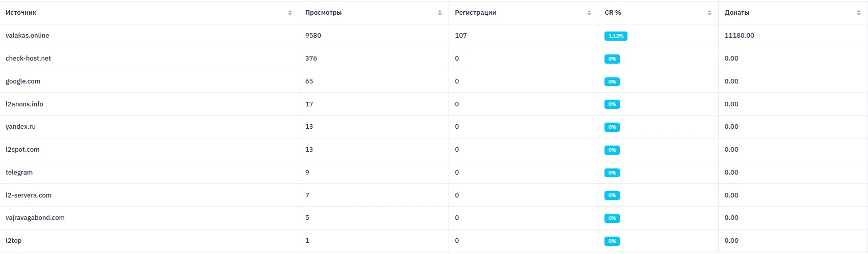This screenshot has width=868, height=254.
Task: Click sort arrows in Донаты header
Action: click(859, 13)
